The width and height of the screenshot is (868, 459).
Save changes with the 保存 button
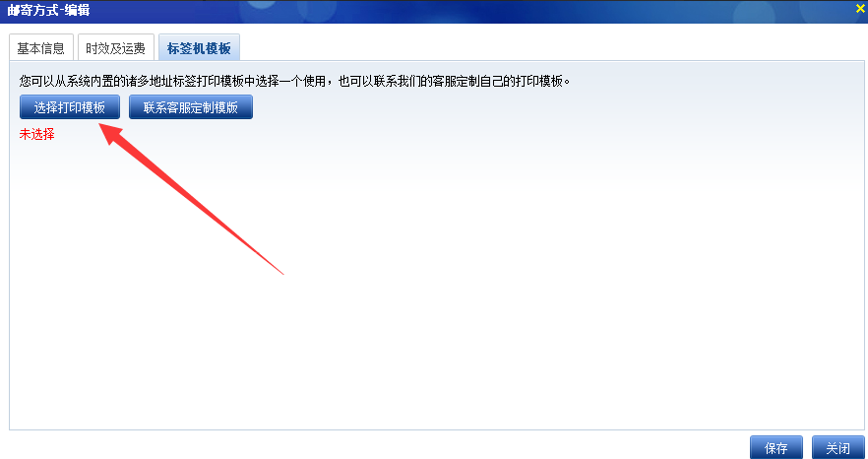776,447
